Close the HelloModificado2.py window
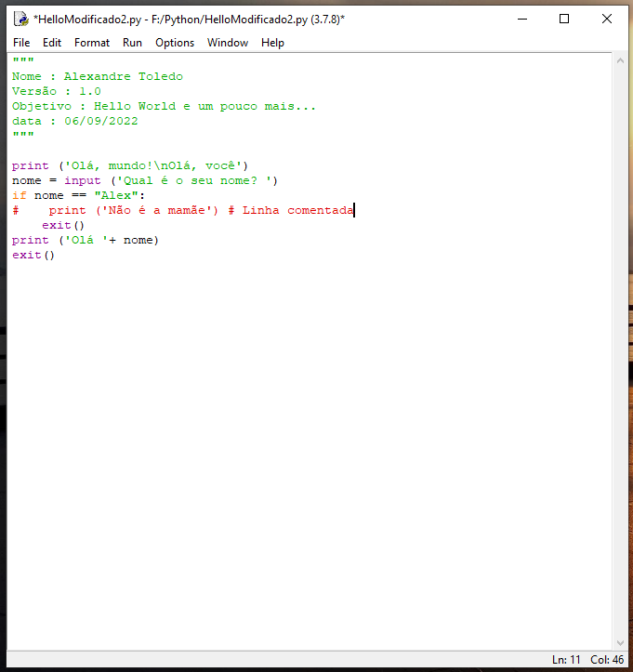The image size is (633, 672). [x=606, y=19]
